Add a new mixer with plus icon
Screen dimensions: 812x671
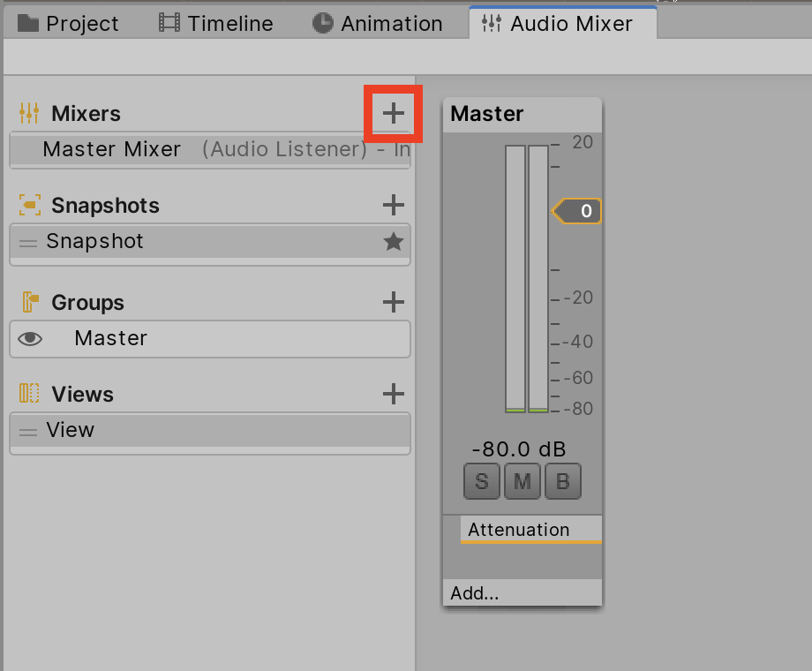pos(394,113)
